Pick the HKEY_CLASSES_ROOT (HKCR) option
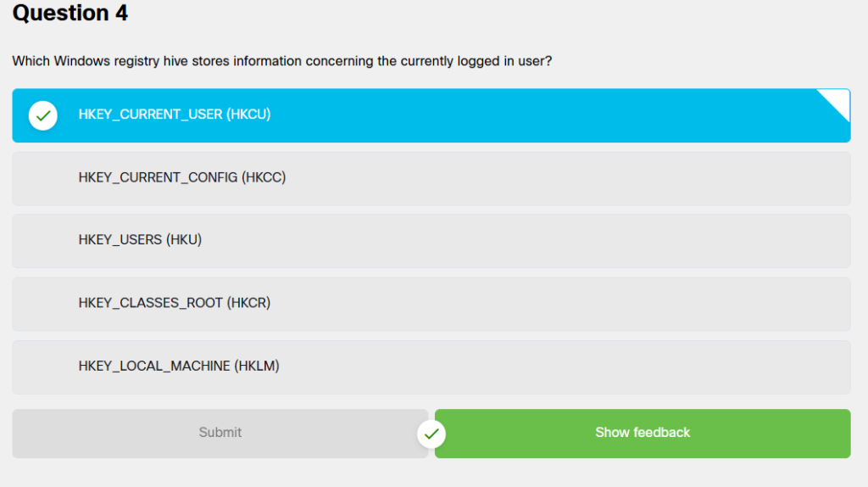Screen dimensions: 868x487 pos(431,305)
